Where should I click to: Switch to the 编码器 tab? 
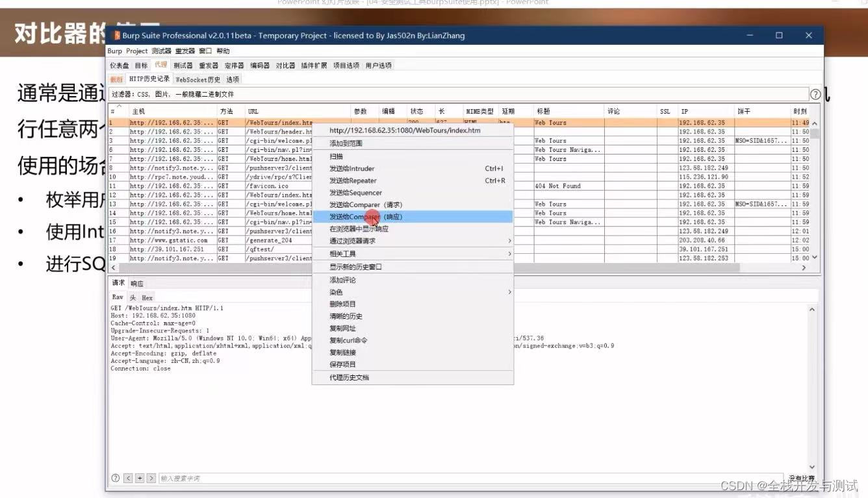(x=260, y=66)
